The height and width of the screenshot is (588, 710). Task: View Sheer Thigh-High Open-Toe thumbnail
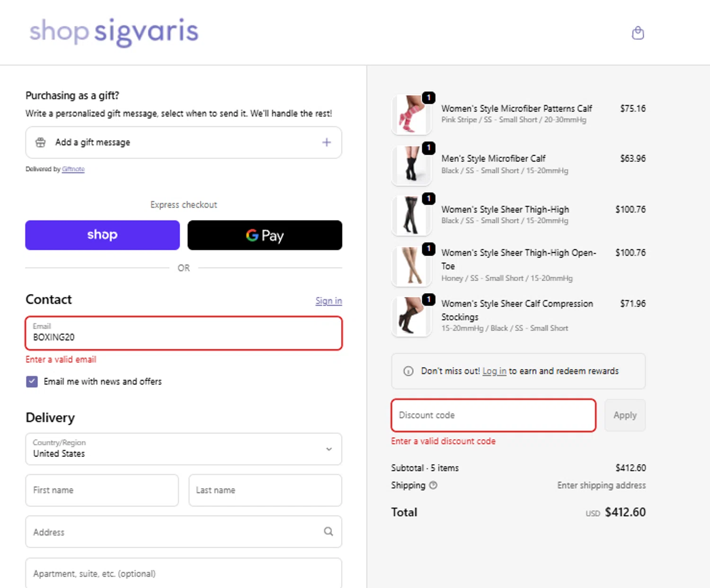point(411,266)
